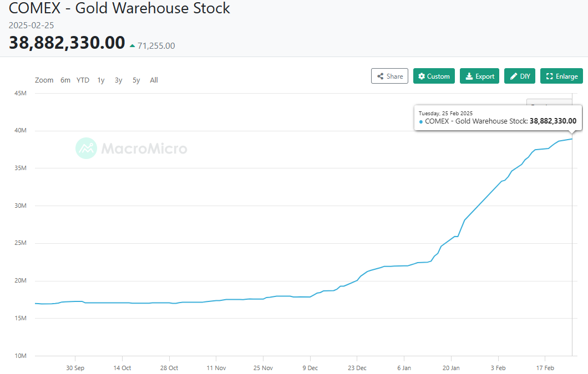Show All data in chart
This screenshot has width=588, height=374.
pyautogui.click(x=154, y=80)
